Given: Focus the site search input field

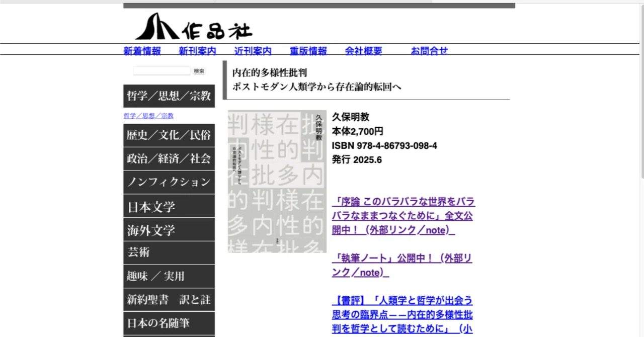Looking at the screenshot, I should coord(162,71).
